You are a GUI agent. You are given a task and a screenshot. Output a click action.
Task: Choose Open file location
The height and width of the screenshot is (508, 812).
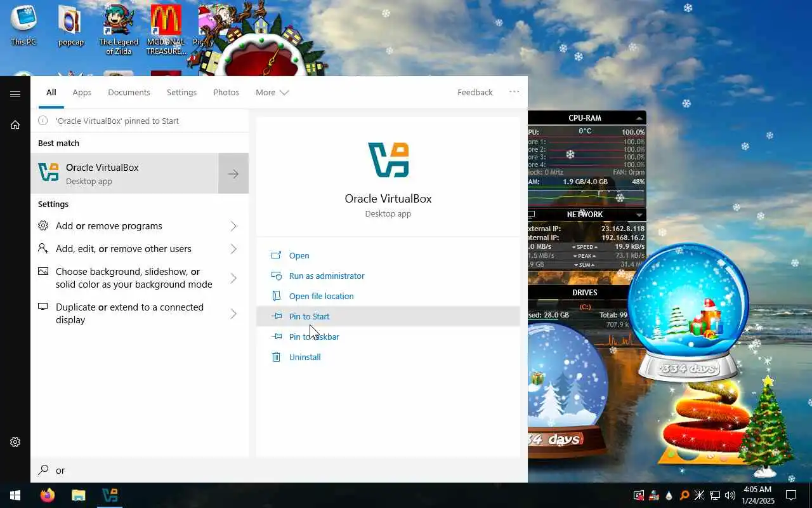[388, 296]
